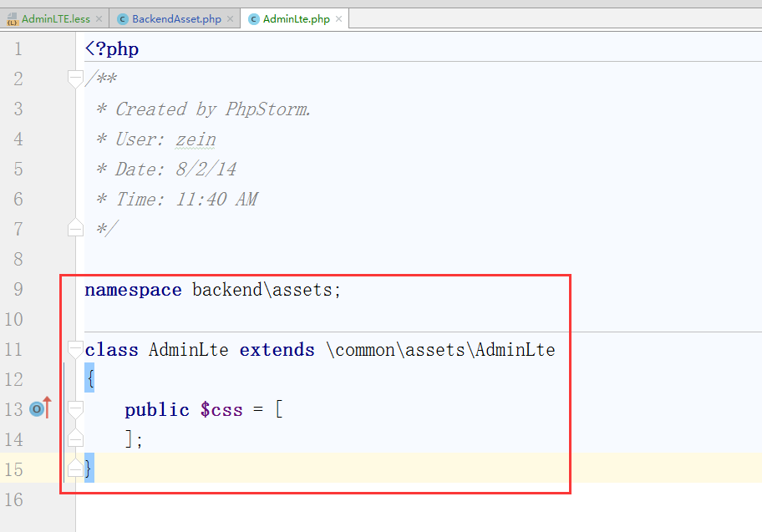Open the BackendAsset.php editor tab
Image resolution: width=762 pixels, height=532 pixels.
(x=176, y=18)
